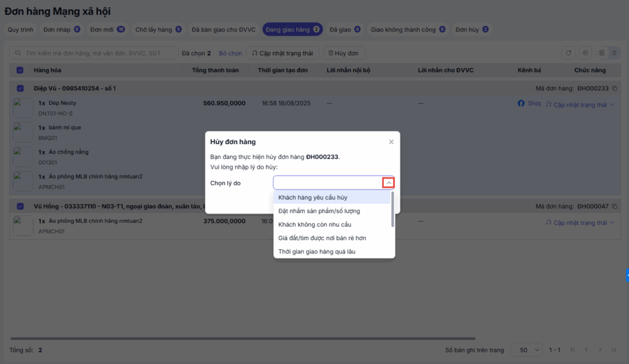The width and height of the screenshot is (629, 364).
Task: Click the horizontal table scrollbar
Action: point(243,339)
